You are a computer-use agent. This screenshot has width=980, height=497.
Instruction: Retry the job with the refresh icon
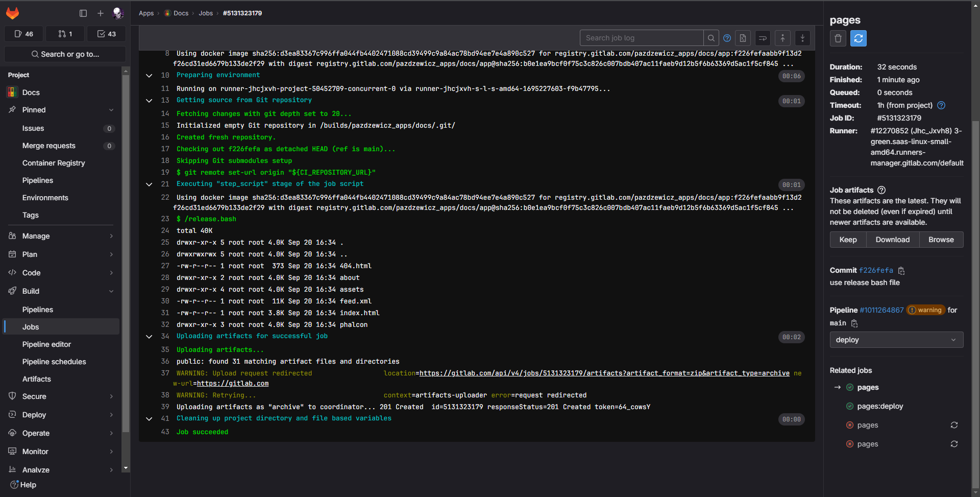point(858,38)
